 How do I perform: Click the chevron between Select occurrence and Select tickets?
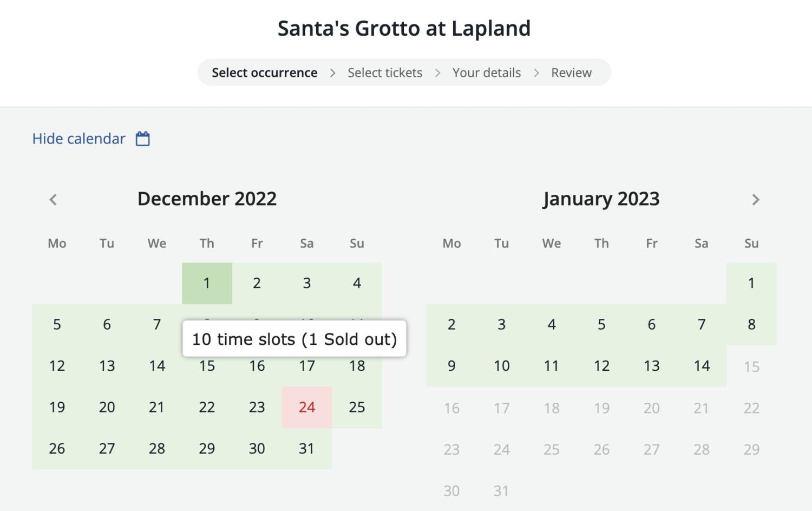pyautogui.click(x=333, y=73)
